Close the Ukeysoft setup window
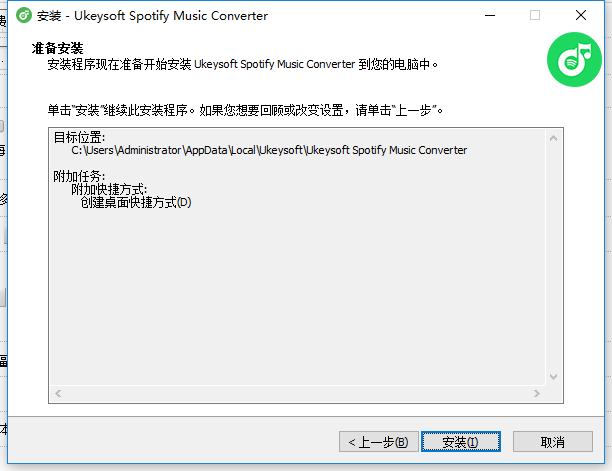The width and height of the screenshot is (612, 471). pos(581,15)
